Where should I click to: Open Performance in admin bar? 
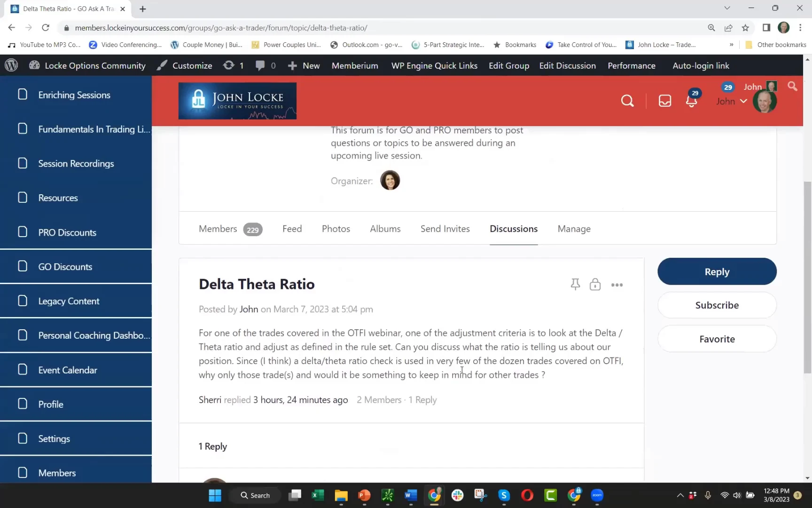pyautogui.click(x=631, y=65)
